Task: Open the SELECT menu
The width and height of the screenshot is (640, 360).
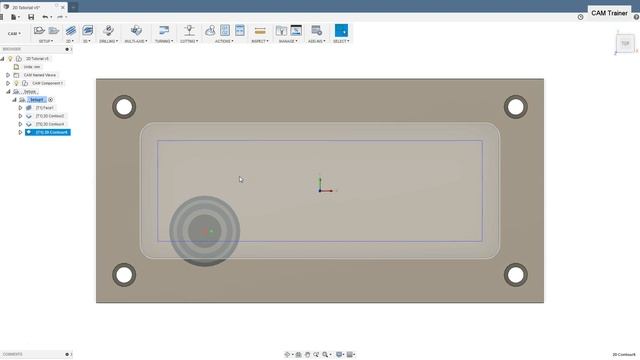Action: pos(341,41)
